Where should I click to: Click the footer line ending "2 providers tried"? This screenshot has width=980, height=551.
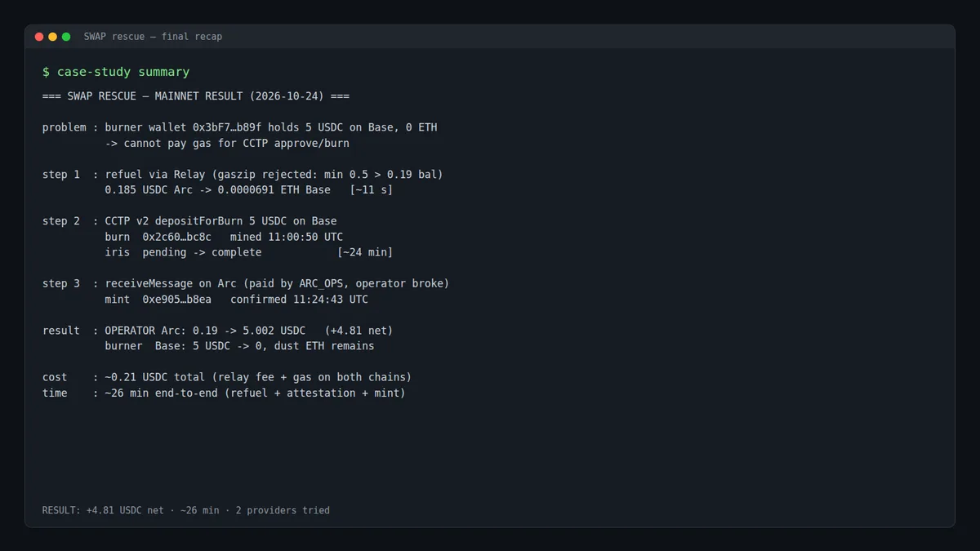click(186, 510)
